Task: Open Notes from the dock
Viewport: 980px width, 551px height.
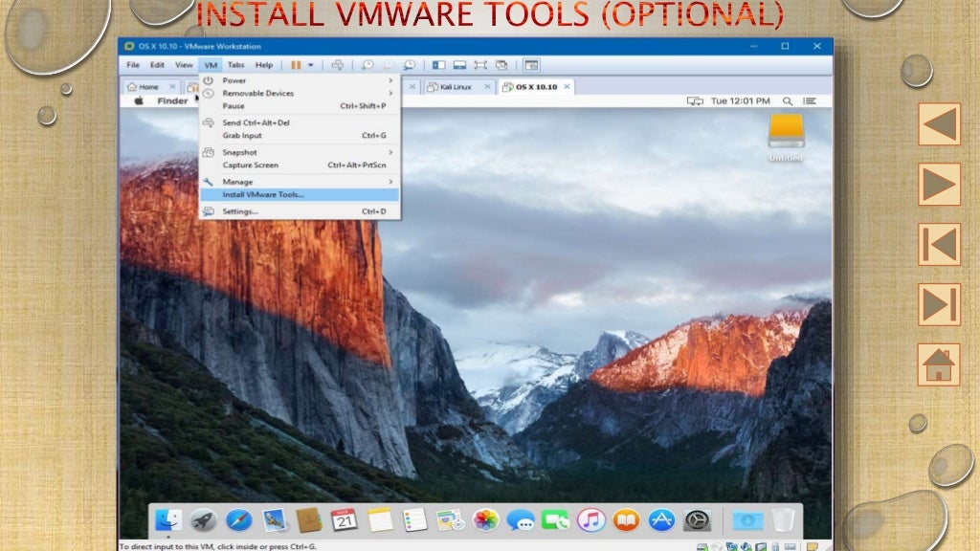Action: coord(379,519)
